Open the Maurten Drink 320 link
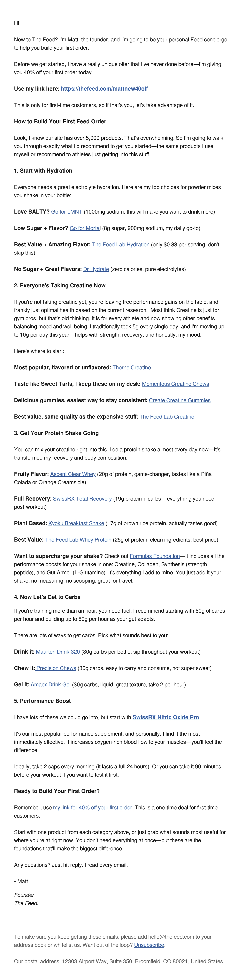 pos(58,652)
